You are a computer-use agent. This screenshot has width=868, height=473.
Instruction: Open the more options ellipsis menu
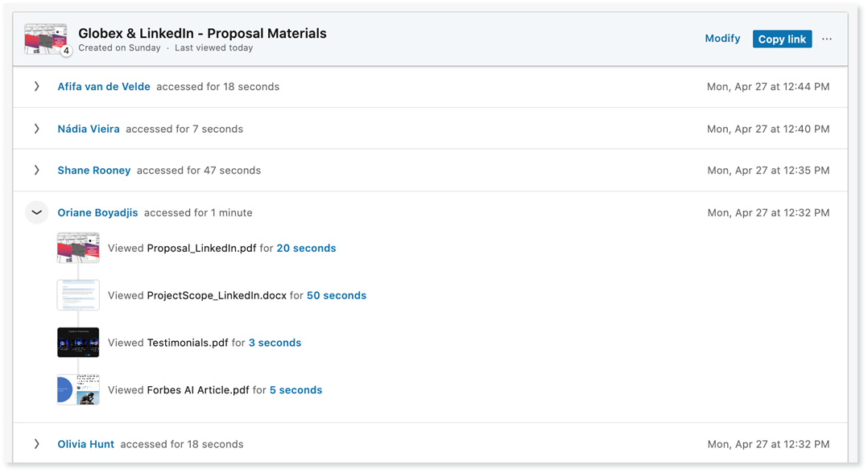pyautogui.click(x=827, y=39)
